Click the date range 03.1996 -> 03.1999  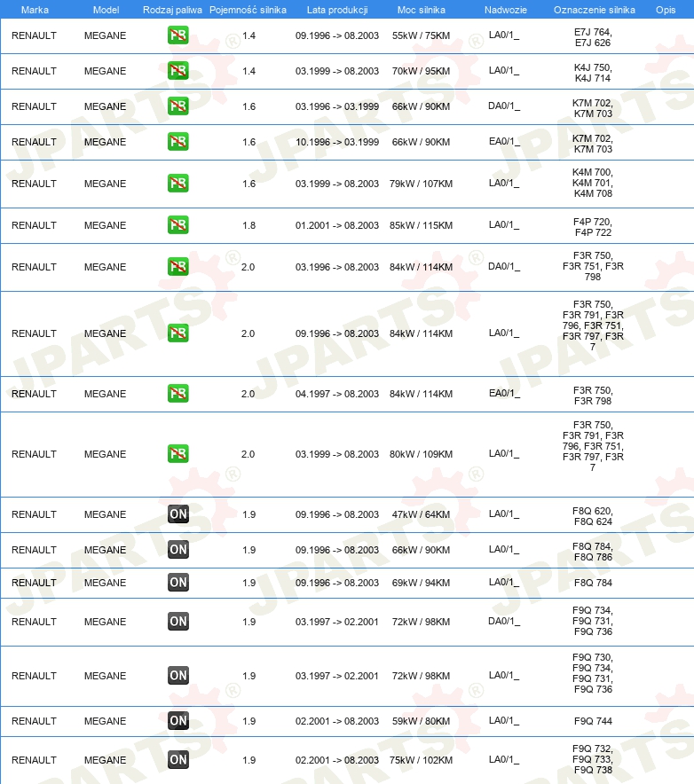click(x=337, y=107)
